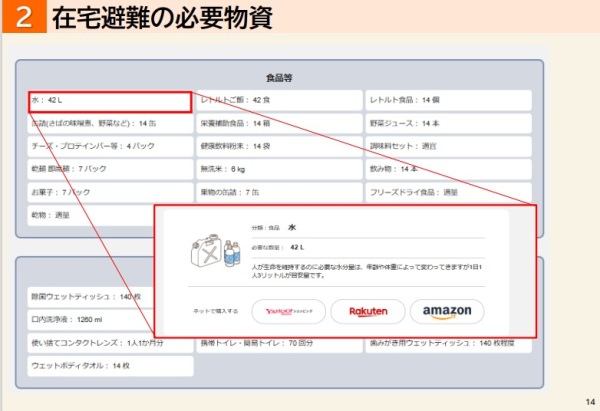Choose the 野菜ジュース: 14 本 item
Screen dimensions: 600x411
(447, 124)
